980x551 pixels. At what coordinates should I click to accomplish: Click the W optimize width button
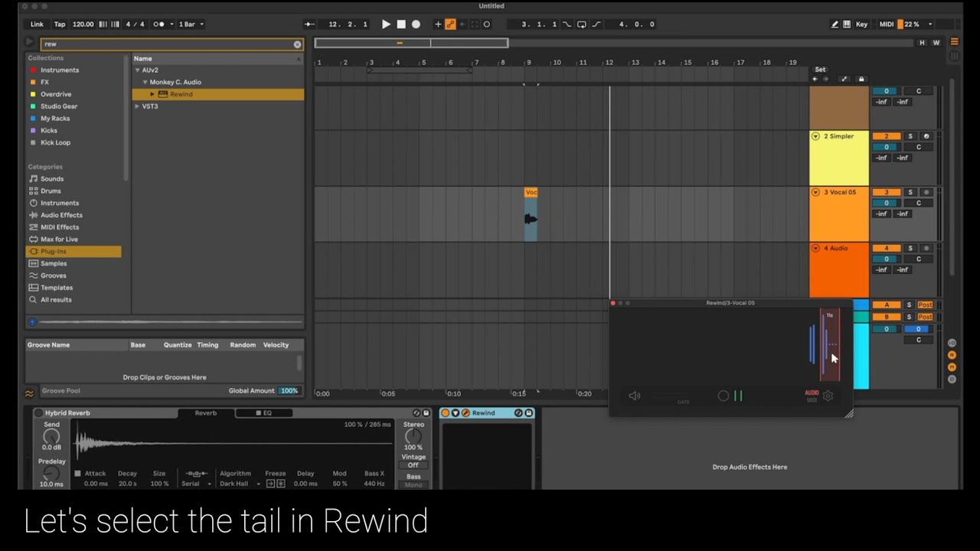936,43
